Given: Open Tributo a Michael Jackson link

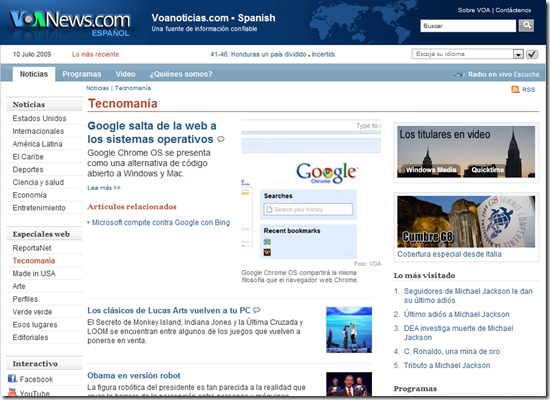Looking at the screenshot, I should (x=447, y=366).
